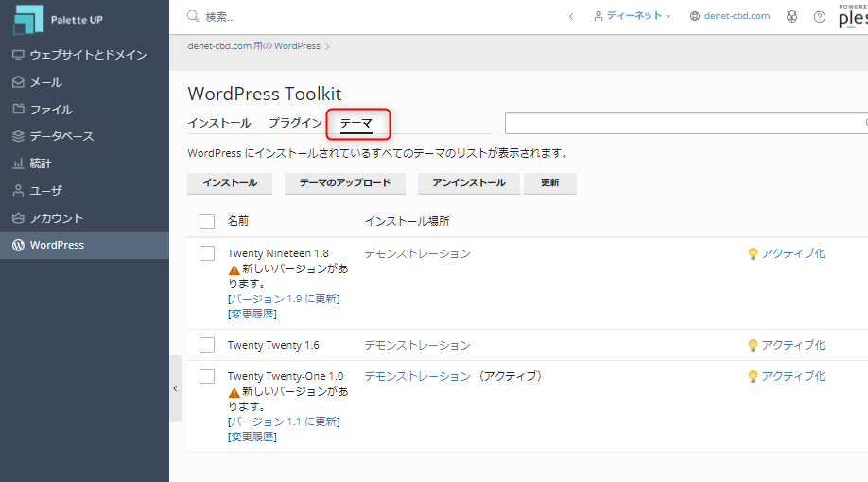Click the アンインストール button
This screenshot has width=868, height=482.
(468, 183)
